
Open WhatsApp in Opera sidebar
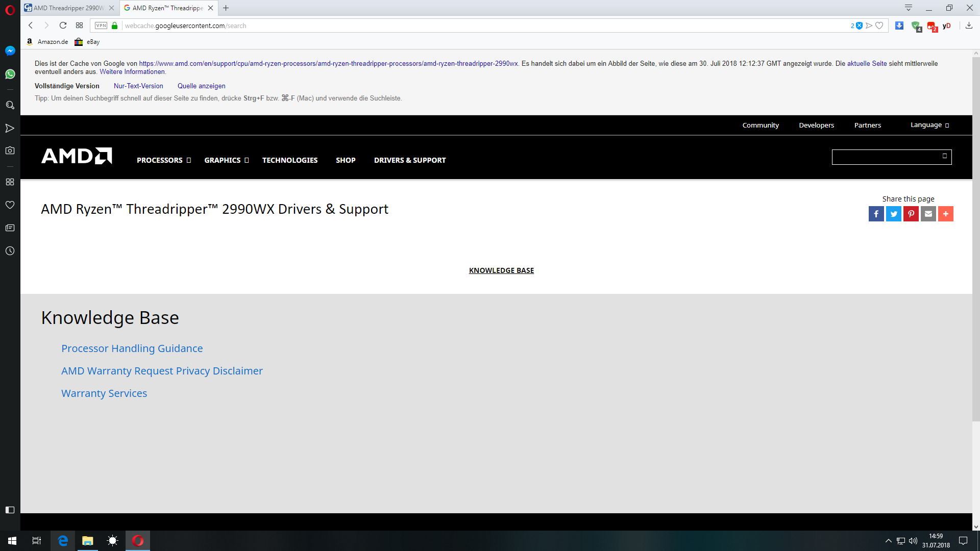(10, 74)
